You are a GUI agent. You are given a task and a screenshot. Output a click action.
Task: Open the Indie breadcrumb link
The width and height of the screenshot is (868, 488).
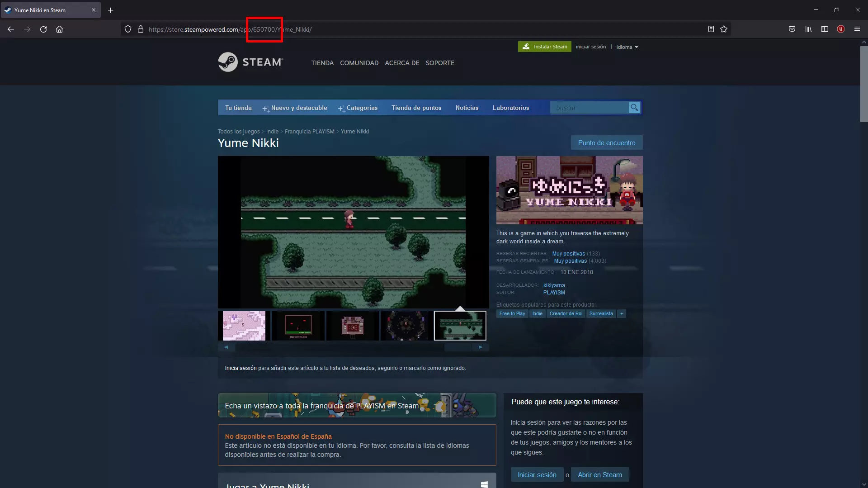(x=272, y=132)
